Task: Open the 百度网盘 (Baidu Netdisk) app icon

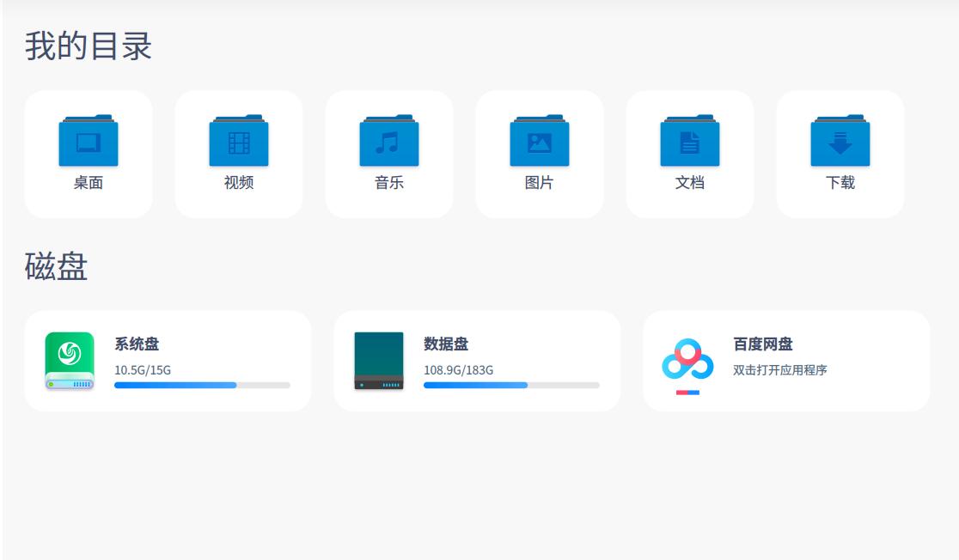Action: coord(687,358)
